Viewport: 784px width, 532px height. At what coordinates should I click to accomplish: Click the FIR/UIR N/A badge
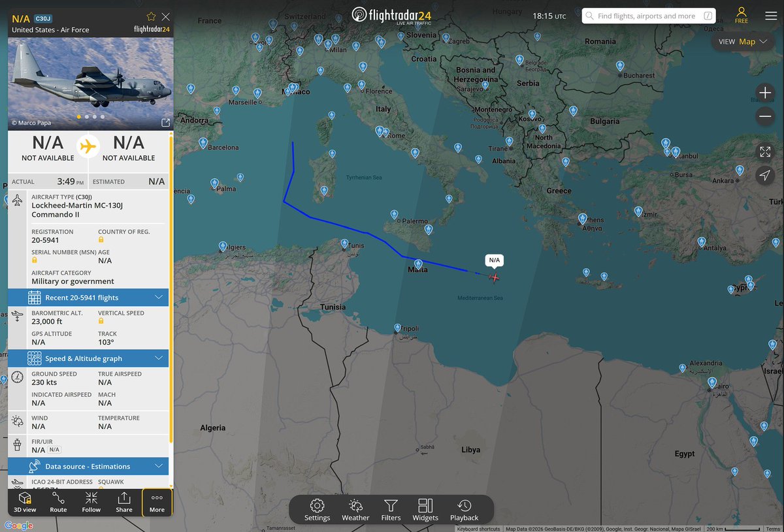pyautogui.click(x=55, y=450)
